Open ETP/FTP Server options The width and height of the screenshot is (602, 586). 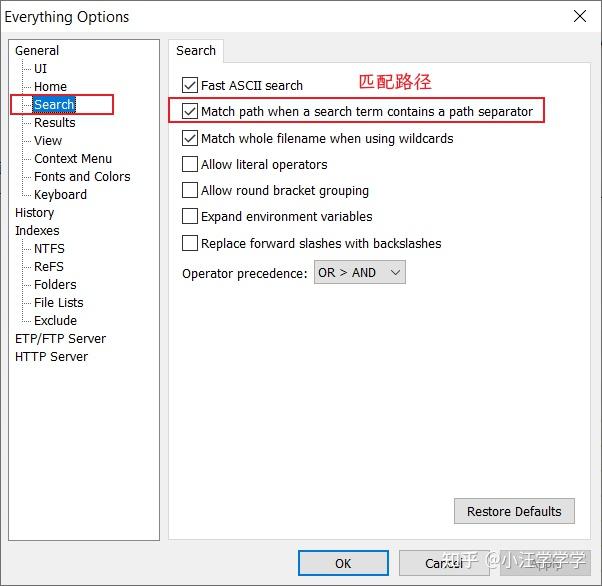click(60, 339)
